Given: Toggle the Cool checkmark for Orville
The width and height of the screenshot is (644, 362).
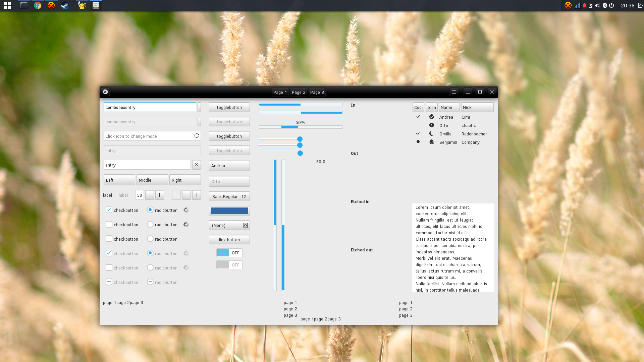Looking at the screenshot, I should pyautogui.click(x=418, y=133).
